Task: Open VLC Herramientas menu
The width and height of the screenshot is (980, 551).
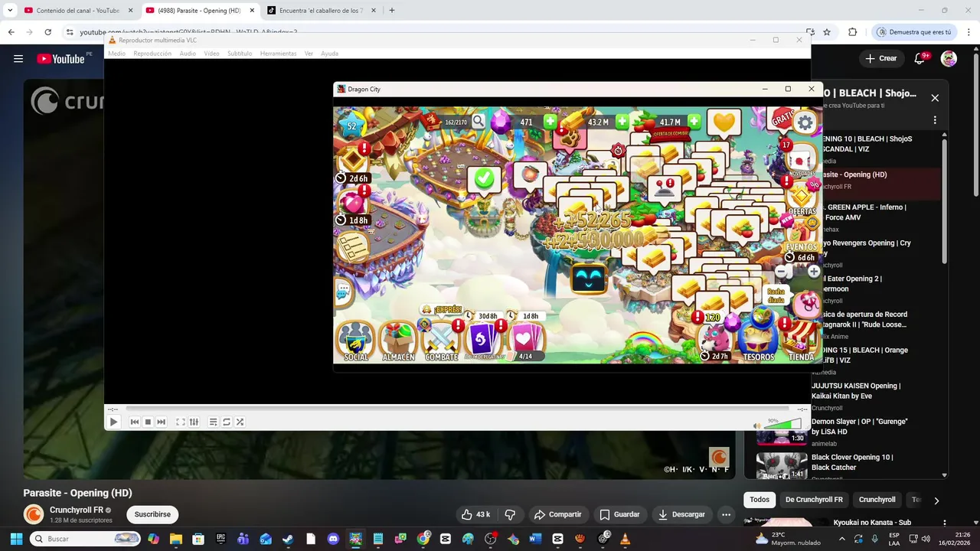Action: (278, 54)
